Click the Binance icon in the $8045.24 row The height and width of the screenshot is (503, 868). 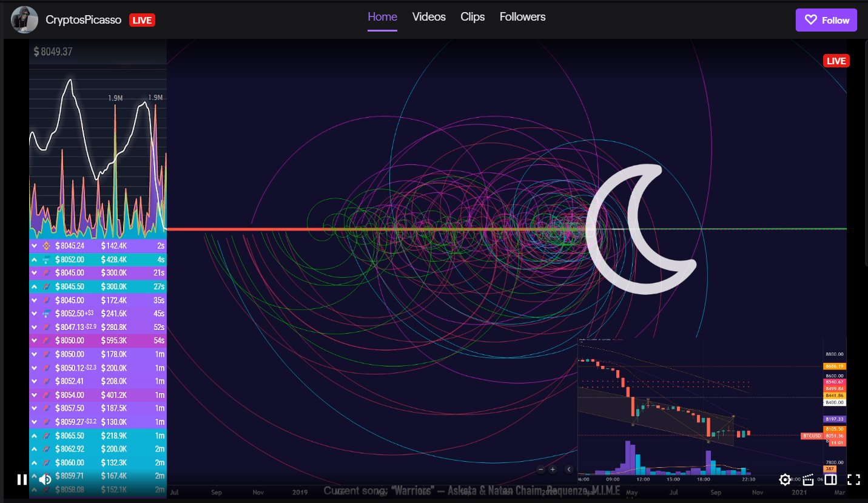pyautogui.click(x=47, y=246)
